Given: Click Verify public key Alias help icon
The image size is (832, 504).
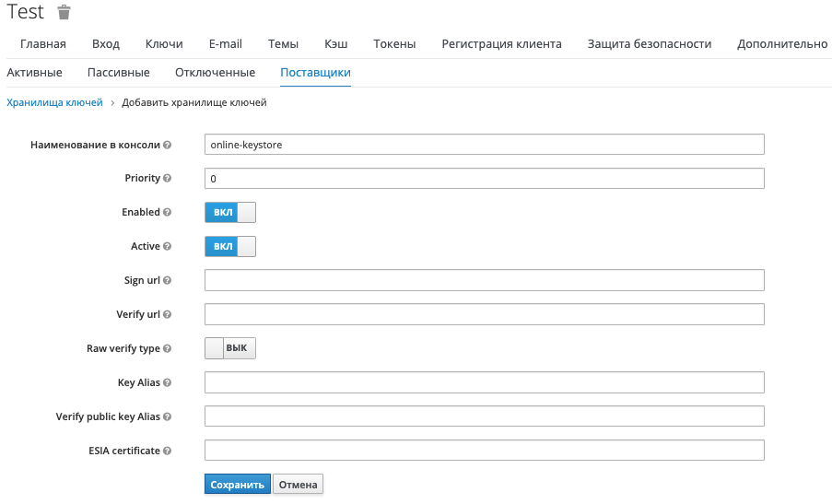Looking at the screenshot, I should click(x=168, y=416).
